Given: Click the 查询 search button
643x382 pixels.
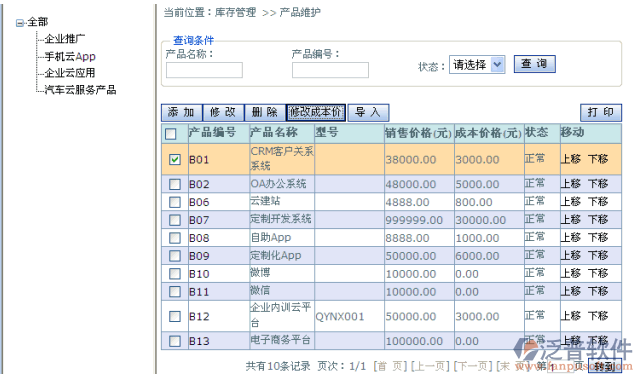Looking at the screenshot, I should [534, 64].
